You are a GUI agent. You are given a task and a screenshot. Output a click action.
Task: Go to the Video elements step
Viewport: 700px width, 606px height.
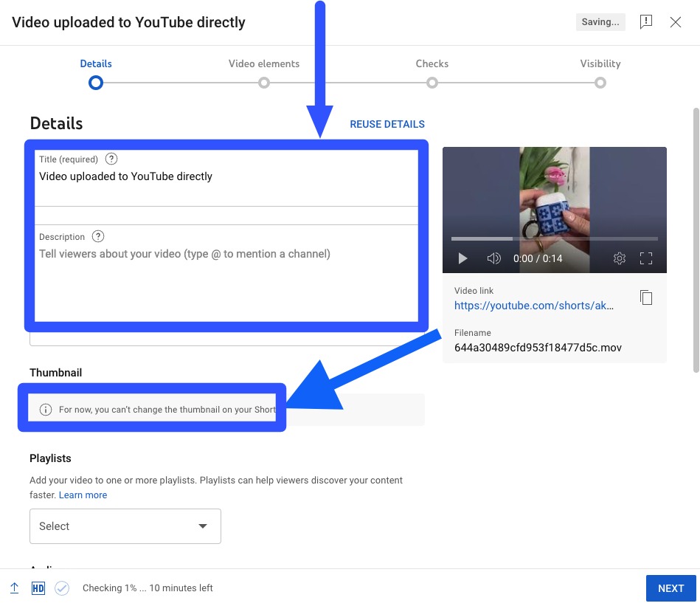[x=264, y=63]
